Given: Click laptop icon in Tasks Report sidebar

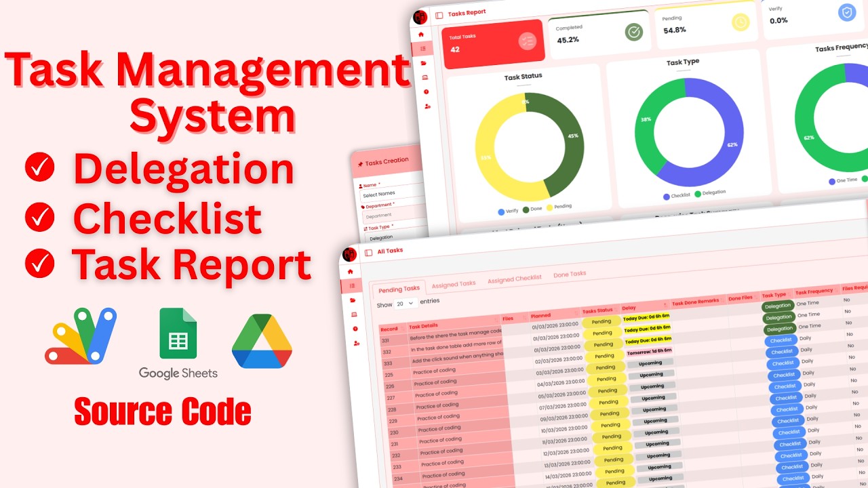Looking at the screenshot, I should (x=425, y=77).
